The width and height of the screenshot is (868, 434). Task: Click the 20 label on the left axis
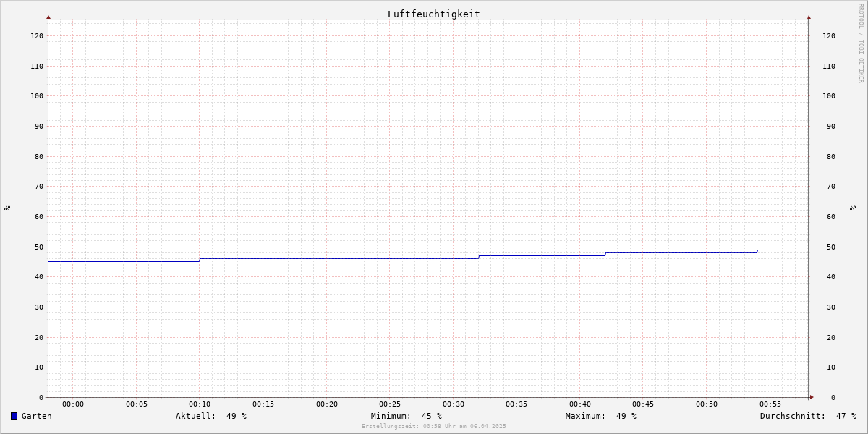(x=39, y=337)
